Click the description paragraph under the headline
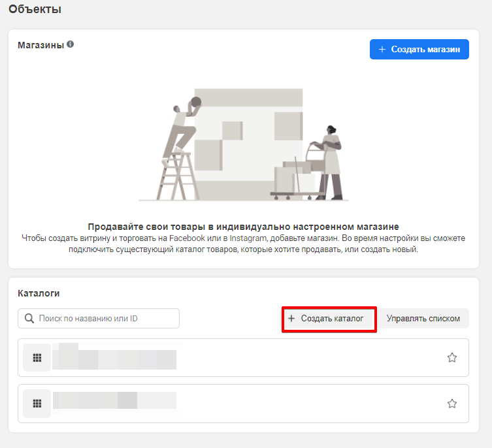492x448 pixels. pos(243,244)
